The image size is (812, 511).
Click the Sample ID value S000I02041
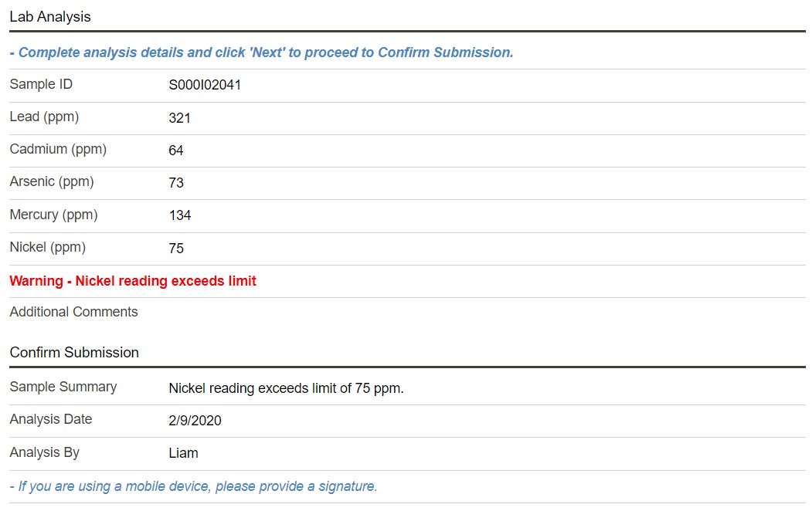click(x=205, y=85)
